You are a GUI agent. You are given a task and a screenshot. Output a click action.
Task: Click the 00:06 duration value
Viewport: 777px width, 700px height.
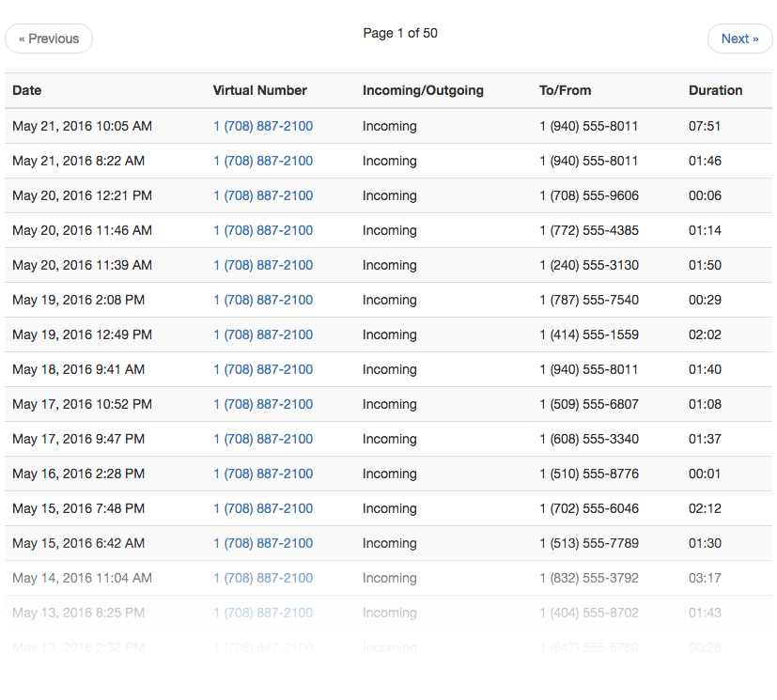tap(705, 195)
